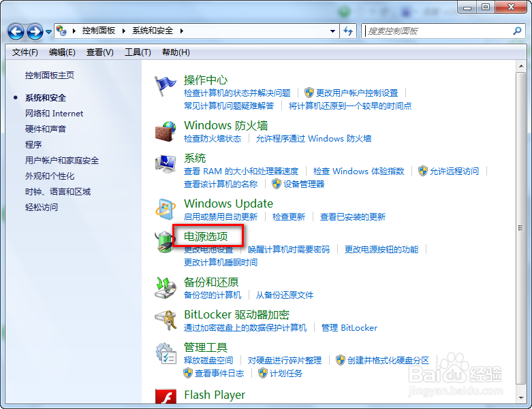Select 网络和 Internet in sidebar
The height and width of the screenshot is (409, 532).
click(x=54, y=114)
